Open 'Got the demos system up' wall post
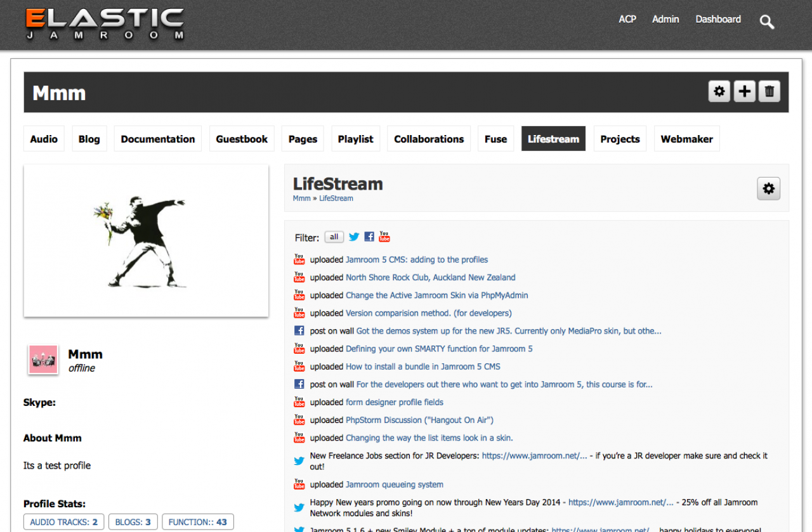Image resolution: width=812 pixels, height=532 pixels. pos(509,330)
